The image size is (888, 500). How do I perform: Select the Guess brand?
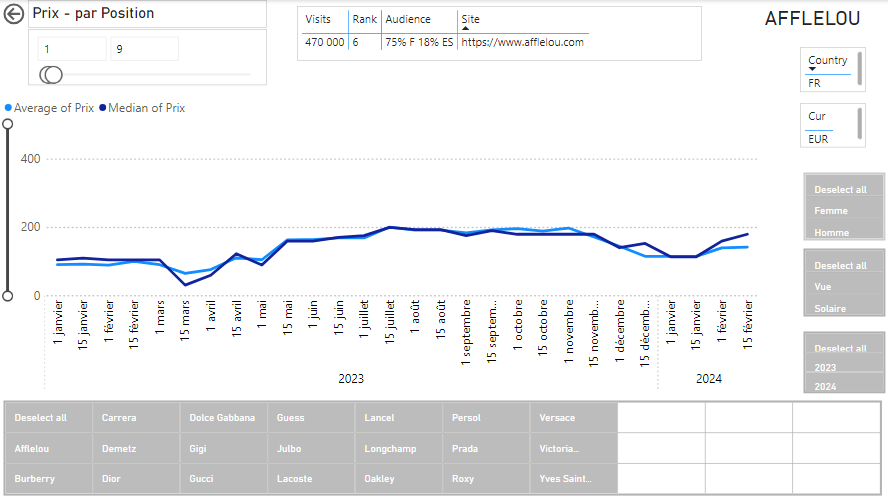point(311,417)
